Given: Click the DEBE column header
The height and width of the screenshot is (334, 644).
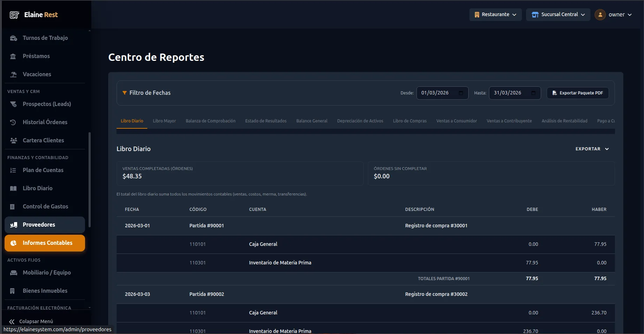Looking at the screenshot, I should coord(532,209).
